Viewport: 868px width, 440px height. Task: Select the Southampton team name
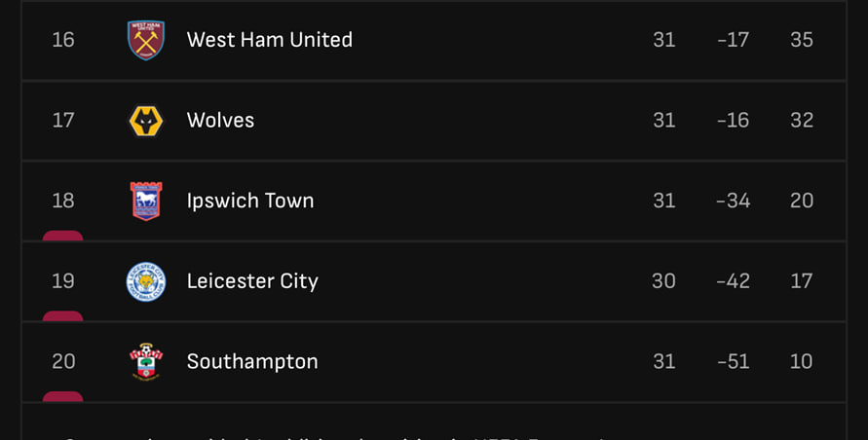pos(252,362)
